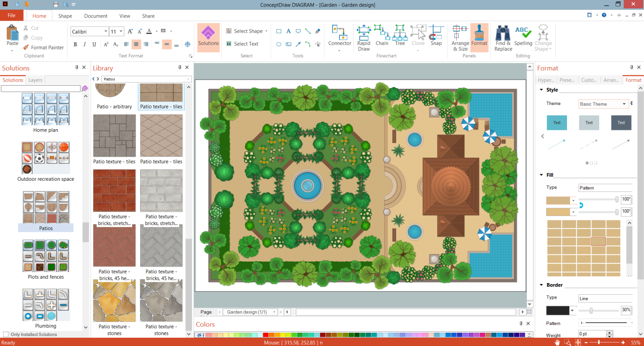Click the Select Text button
644x346 pixels.
(242, 44)
